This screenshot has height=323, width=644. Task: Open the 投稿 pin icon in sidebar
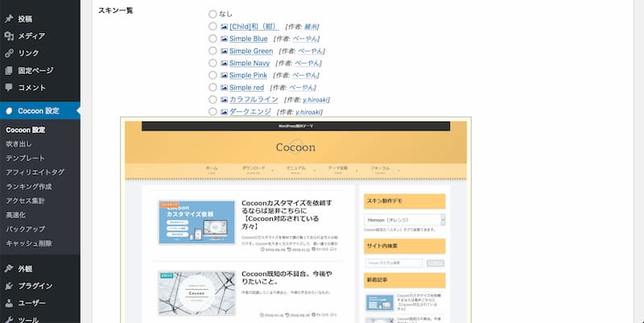click(x=9, y=19)
